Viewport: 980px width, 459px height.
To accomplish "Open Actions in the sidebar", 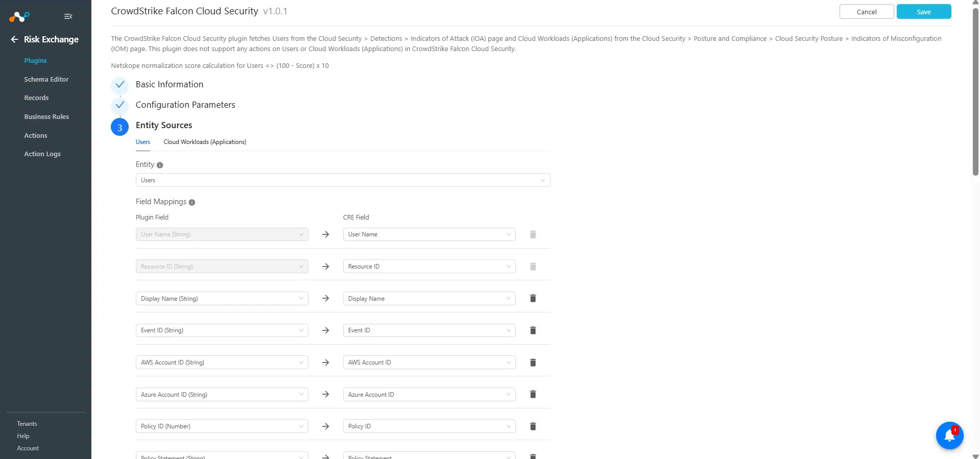I will coord(36,135).
